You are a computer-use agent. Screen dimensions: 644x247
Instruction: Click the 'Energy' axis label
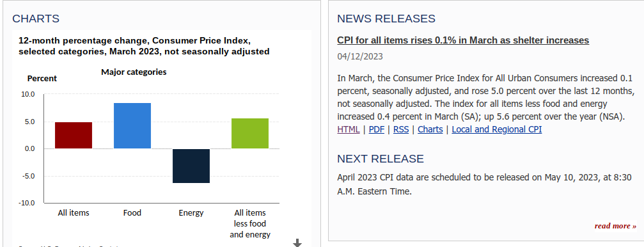191,213
